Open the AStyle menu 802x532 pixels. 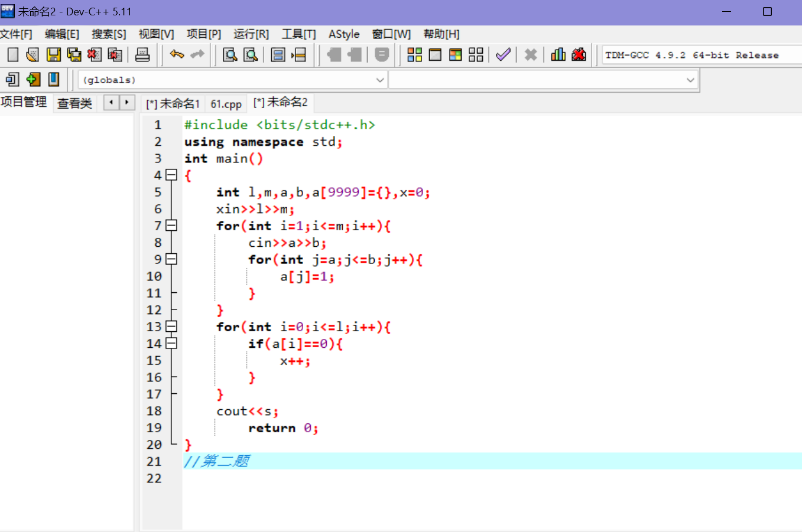(x=344, y=34)
